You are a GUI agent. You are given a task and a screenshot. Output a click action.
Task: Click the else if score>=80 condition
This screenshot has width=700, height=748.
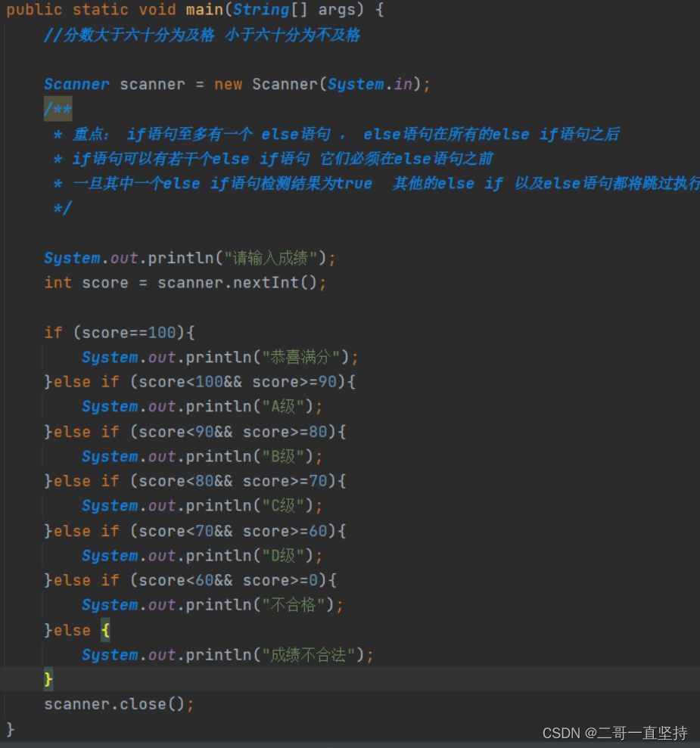(x=195, y=432)
